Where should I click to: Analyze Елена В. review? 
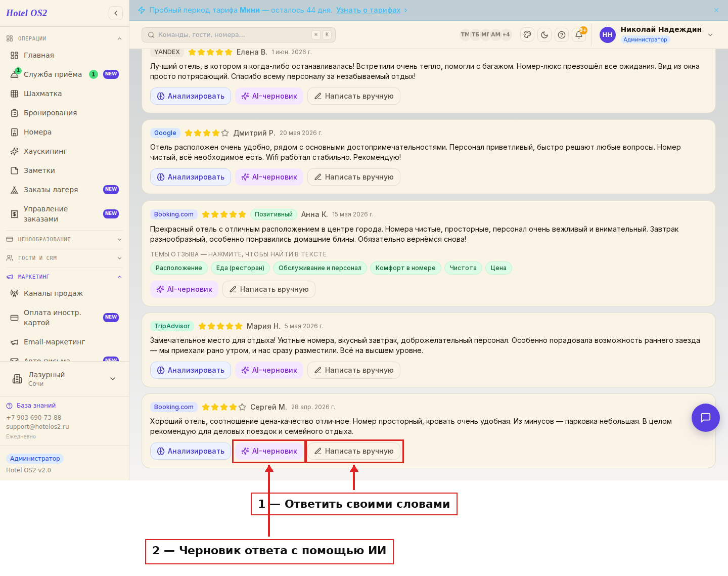point(191,96)
